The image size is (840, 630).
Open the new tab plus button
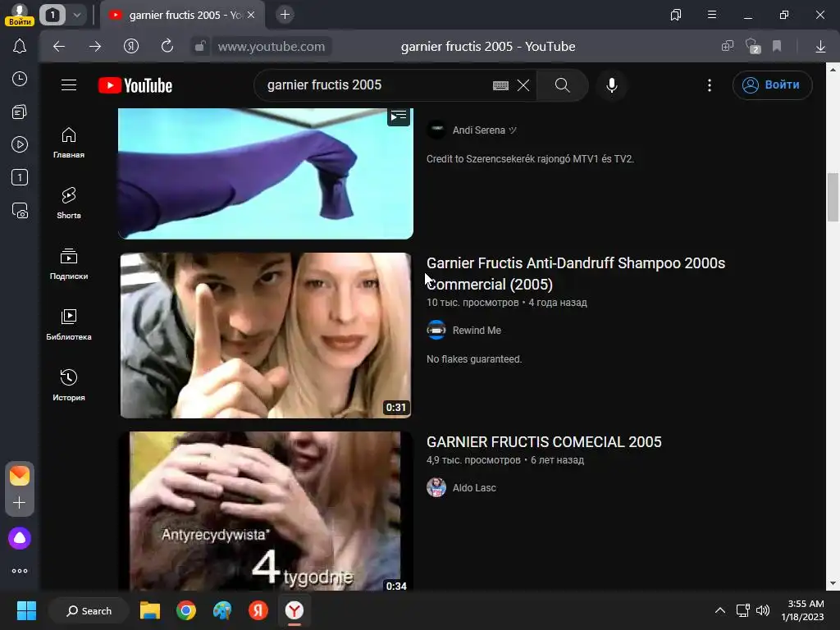pos(285,15)
